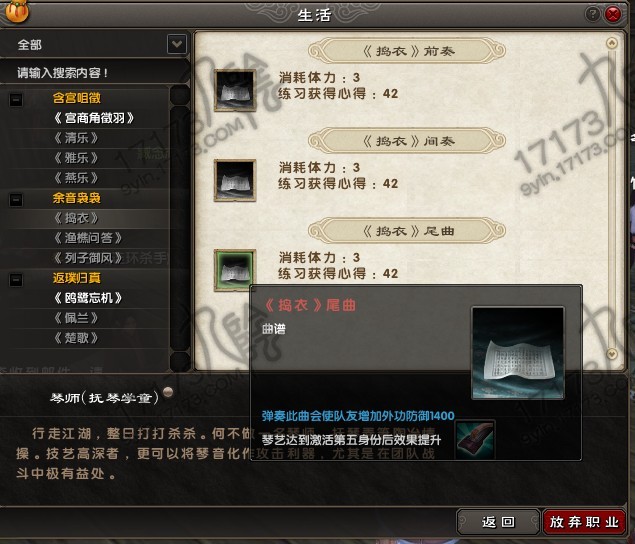Click the 请输入搜索内容 search field
635x544 pixels.
[x=95, y=73]
